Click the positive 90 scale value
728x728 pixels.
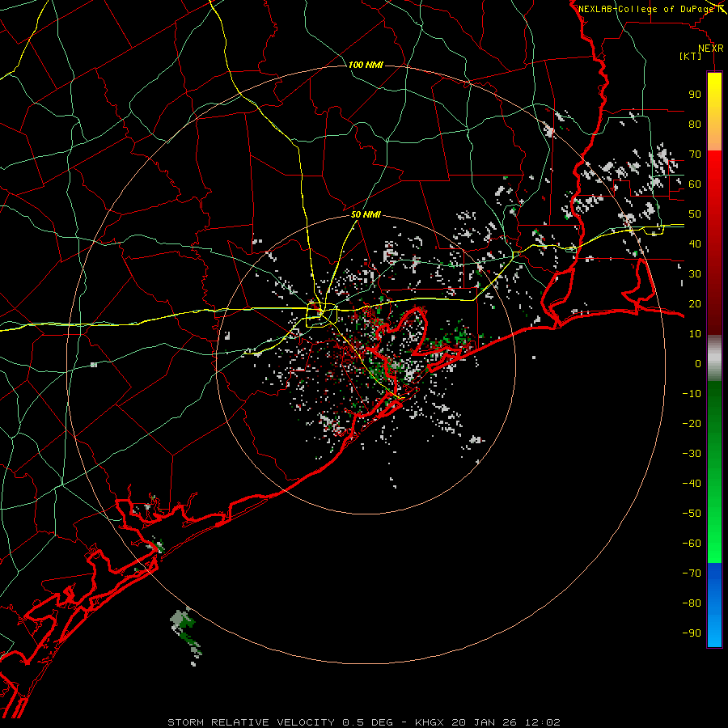(x=695, y=95)
